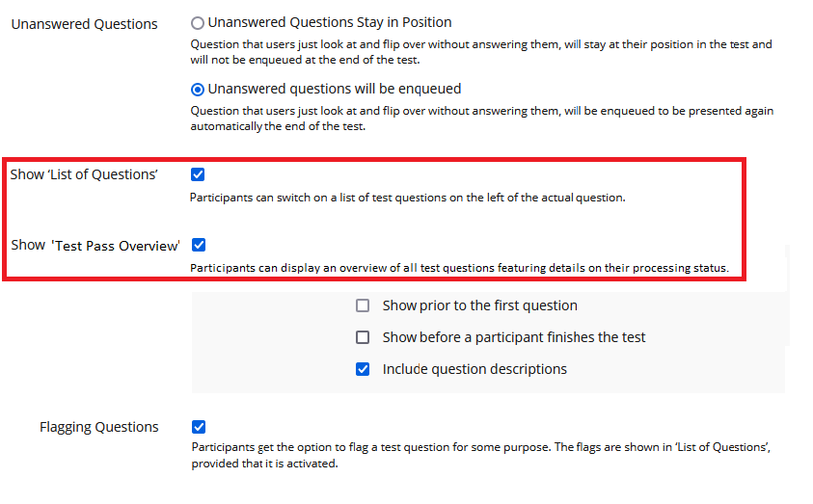Select the 'Unanswered questions will be enqueued' radio button
813x504 pixels.
click(198, 90)
